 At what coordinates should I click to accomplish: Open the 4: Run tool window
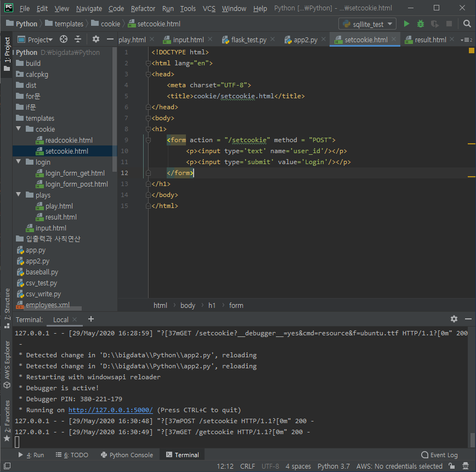[x=31, y=454]
